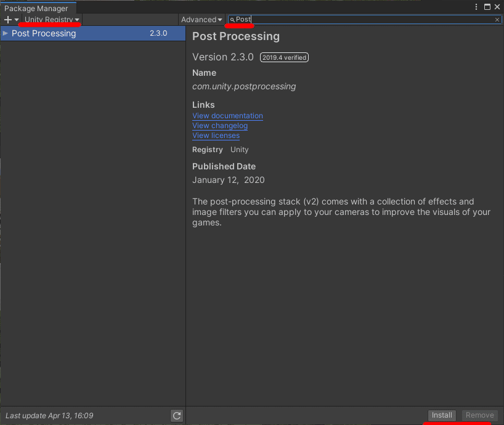Click the 2019.4 verified badge
Viewport: 504px width, 425px height.
pyautogui.click(x=284, y=57)
